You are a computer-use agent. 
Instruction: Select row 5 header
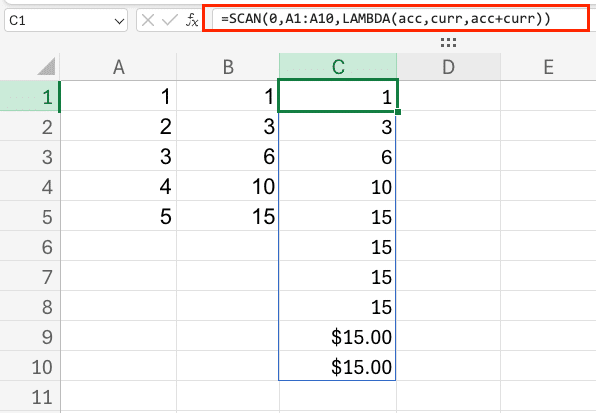coord(30,216)
